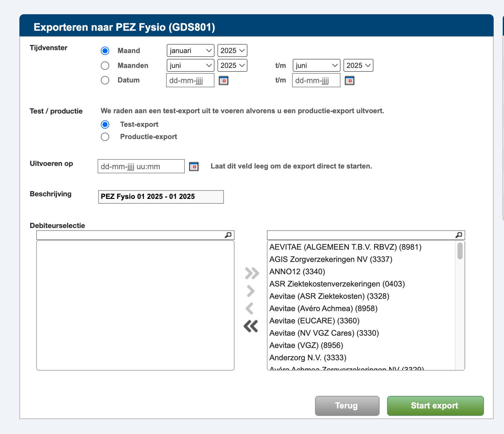Open the Maand year 2025 dropdown
The height and width of the screenshot is (434, 504).
pos(232,50)
